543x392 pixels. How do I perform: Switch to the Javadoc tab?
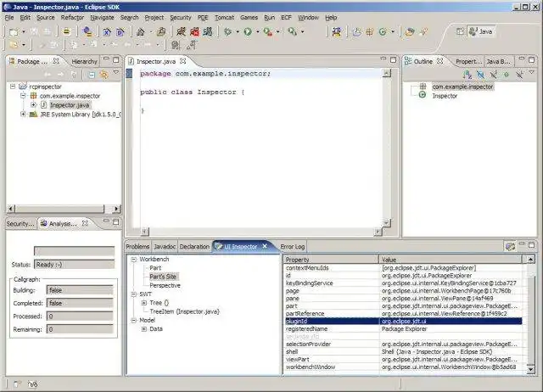[165, 247]
